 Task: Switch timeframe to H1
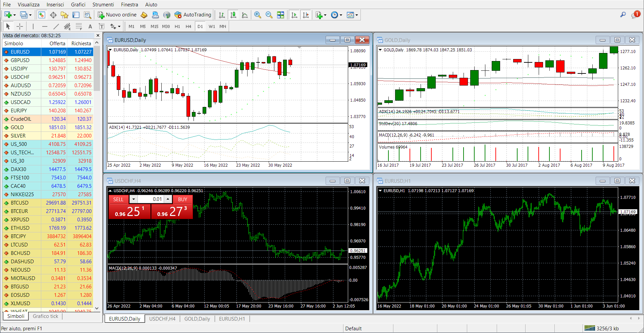pyautogui.click(x=177, y=26)
